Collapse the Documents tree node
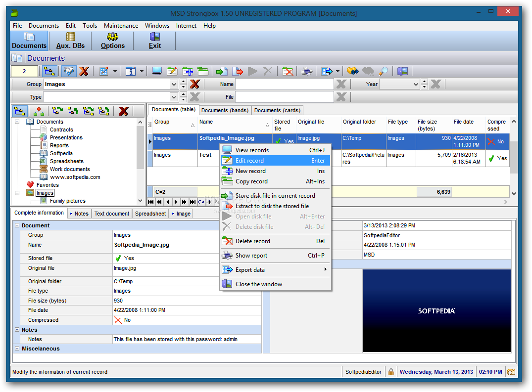 click(x=17, y=122)
